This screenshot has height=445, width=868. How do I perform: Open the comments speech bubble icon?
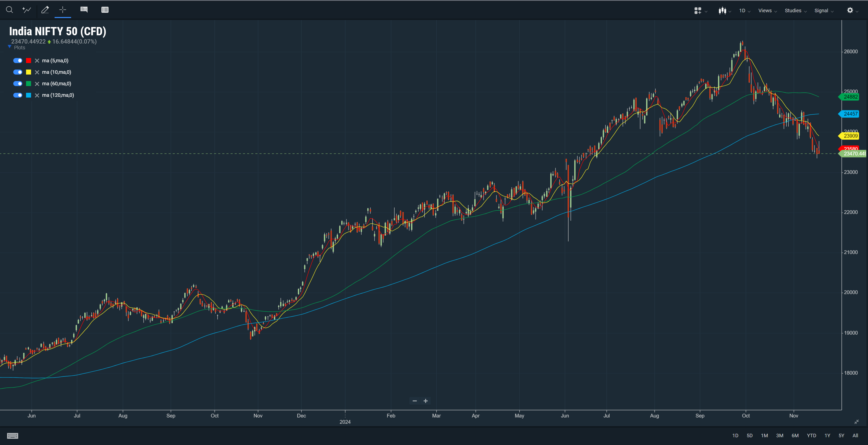point(84,10)
